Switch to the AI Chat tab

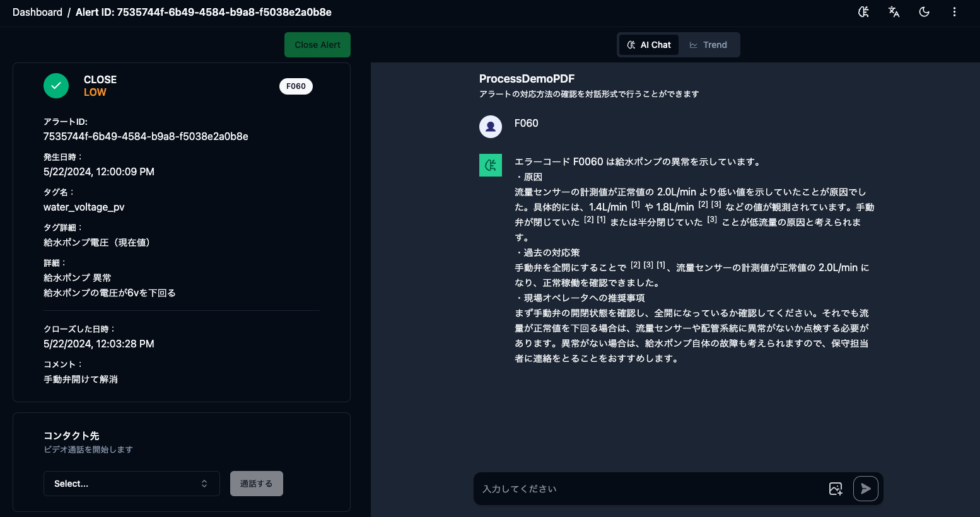point(649,45)
